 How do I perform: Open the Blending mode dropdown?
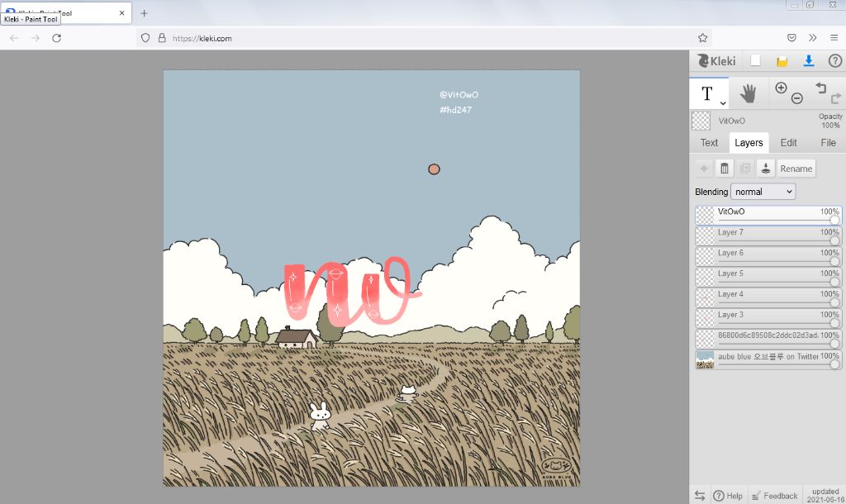[x=763, y=192]
